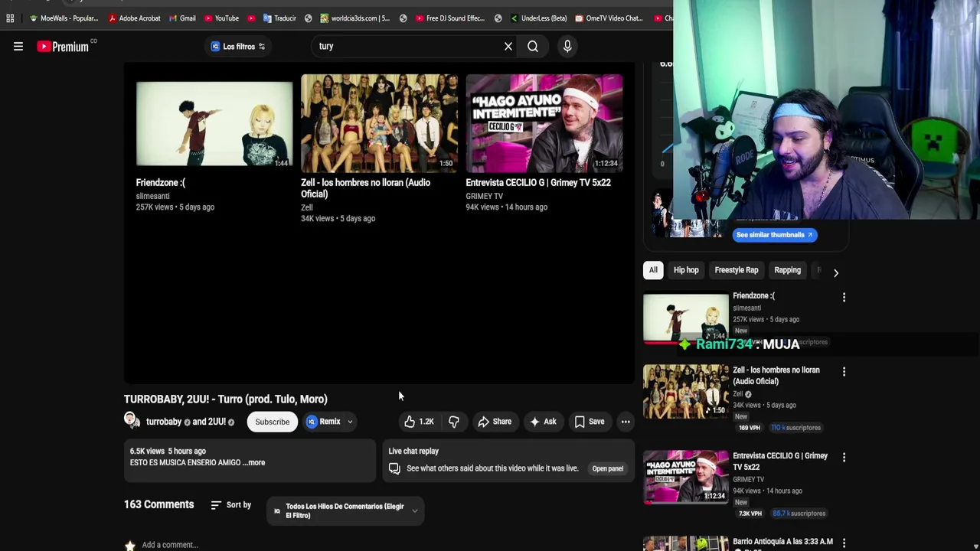Image resolution: width=980 pixels, height=551 pixels.
Task: Open Adobe Acrobat bookmark
Action: tap(135, 18)
